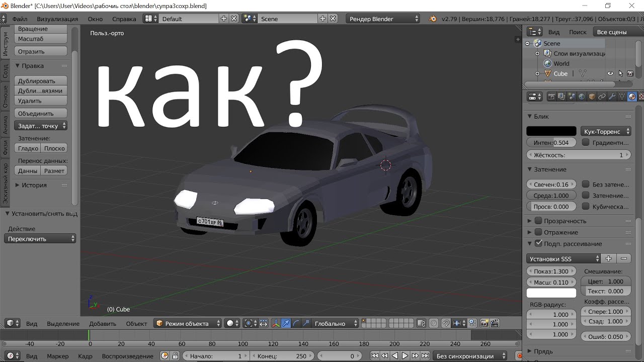Open the Установки SSS presets dropdown
Screen dimensions: 644x362
click(563, 258)
